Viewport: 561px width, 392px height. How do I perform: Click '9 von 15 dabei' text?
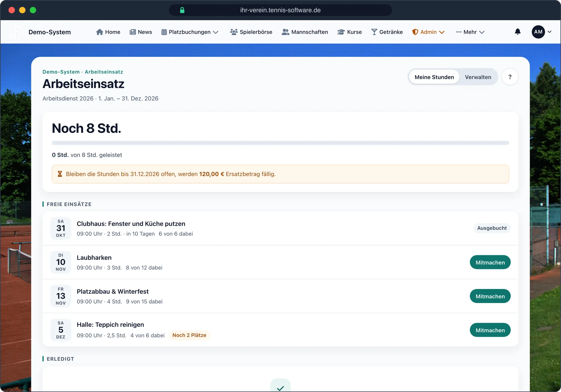[x=144, y=301]
